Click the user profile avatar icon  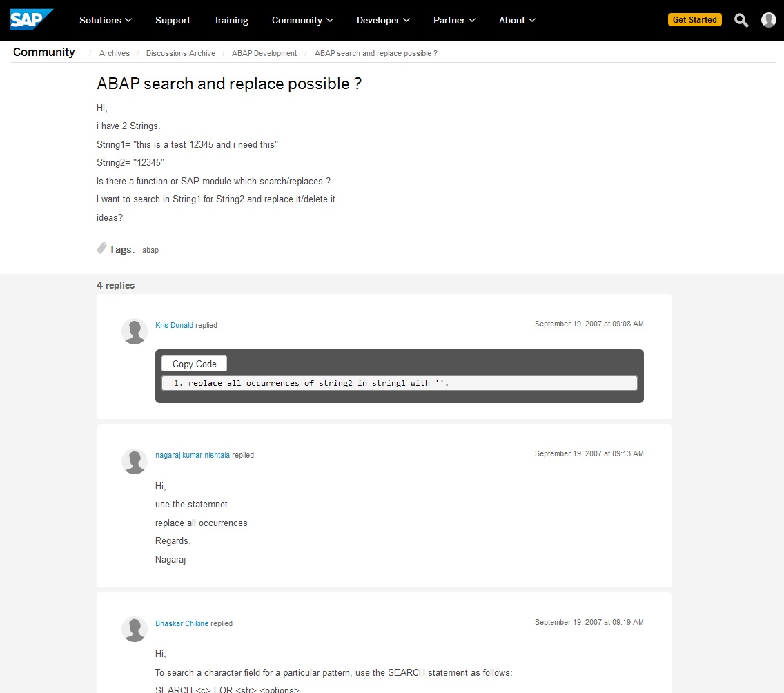pos(768,20)
